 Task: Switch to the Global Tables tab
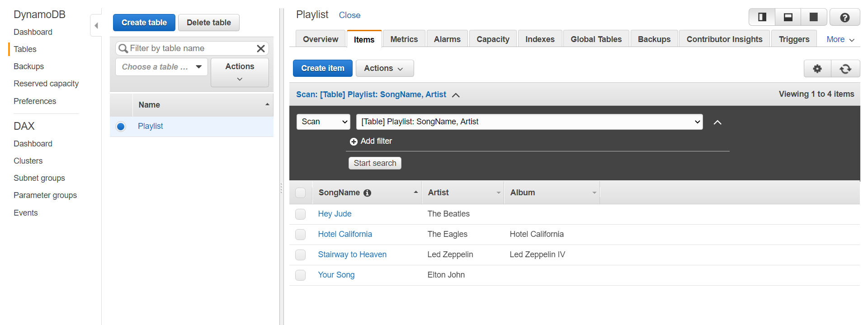[596, 39]
